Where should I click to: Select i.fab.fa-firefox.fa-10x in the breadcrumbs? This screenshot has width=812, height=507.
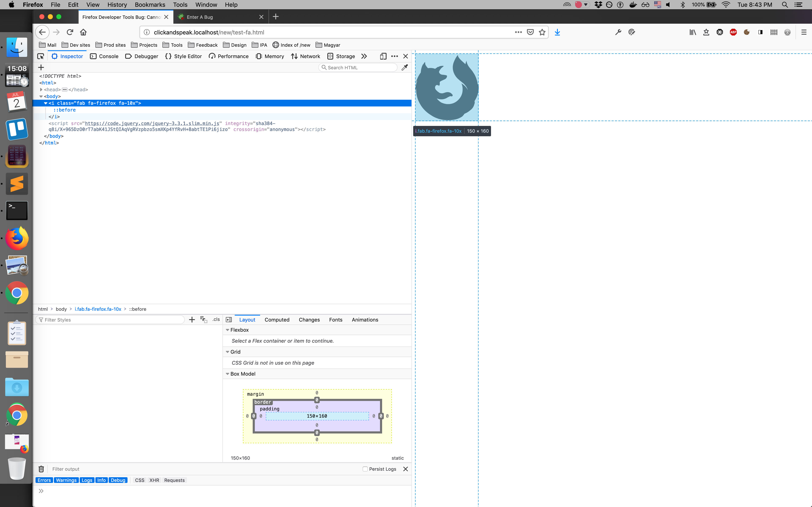pyautogui.click(x=98, y=309)
